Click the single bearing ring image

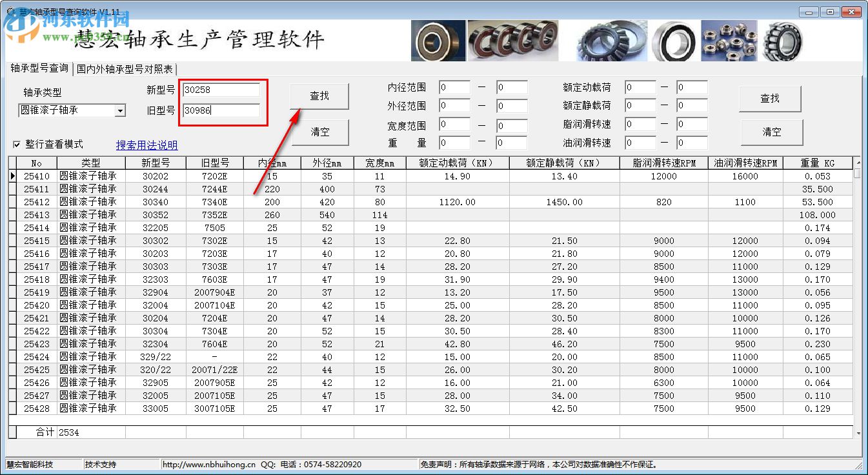pyautogui.click(x=674, y=40)
